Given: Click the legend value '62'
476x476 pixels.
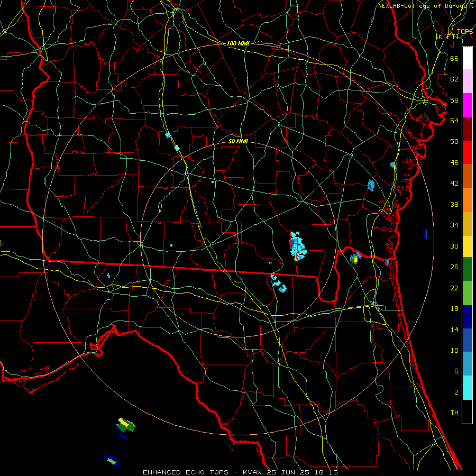Looking at the screenshot, I should coord(454,79).
